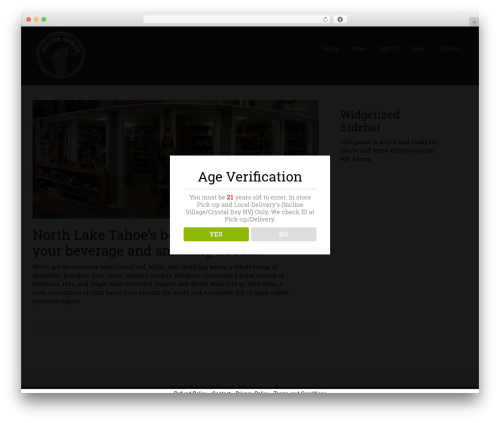Screen dimensions: 500x423
Task: Maximize window with the green button
Action: (44, 20)
